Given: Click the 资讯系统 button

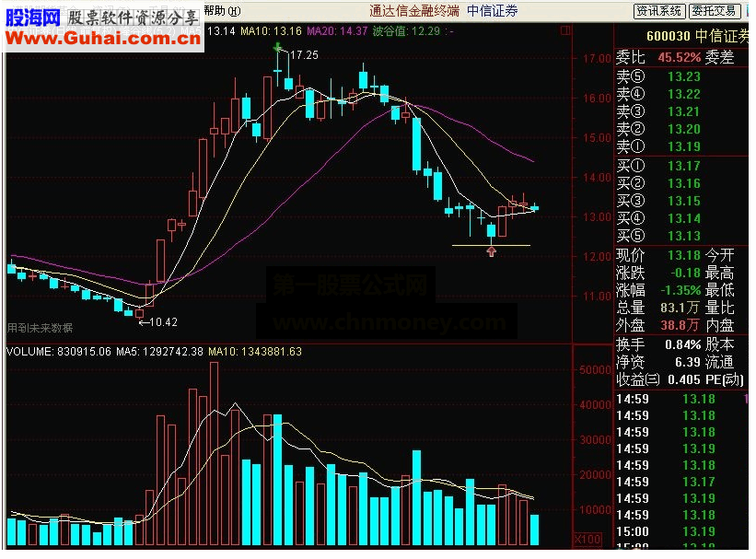Looking at the screenshot, I should [x=658, y=11].
